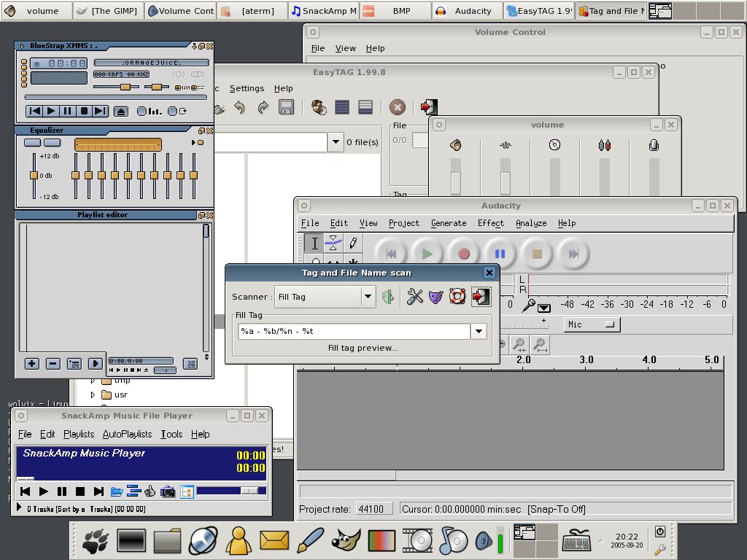The image size is (747, 560).
Task: Select the Selection (I-beam) tool in Audacity
Action: pos(314,244)
